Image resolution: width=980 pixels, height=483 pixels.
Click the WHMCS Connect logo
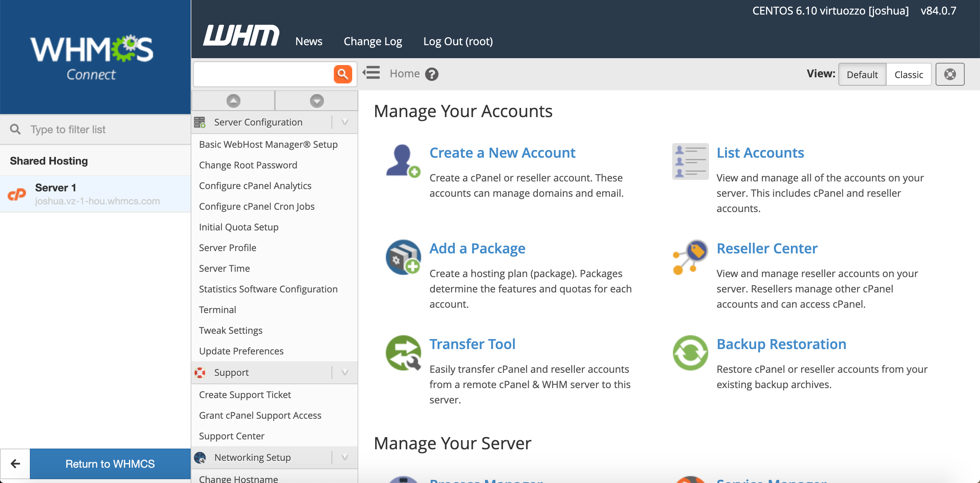pos(92,57)
